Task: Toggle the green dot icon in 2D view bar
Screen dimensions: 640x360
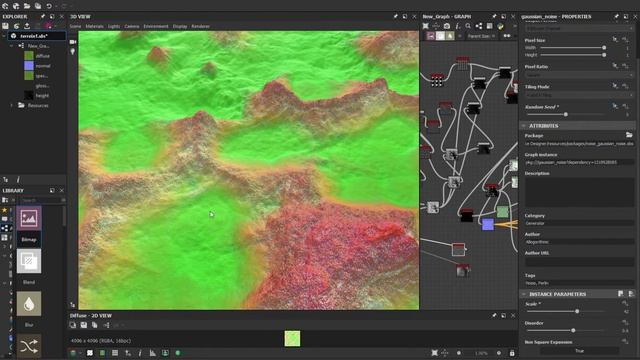Action: 178,353
